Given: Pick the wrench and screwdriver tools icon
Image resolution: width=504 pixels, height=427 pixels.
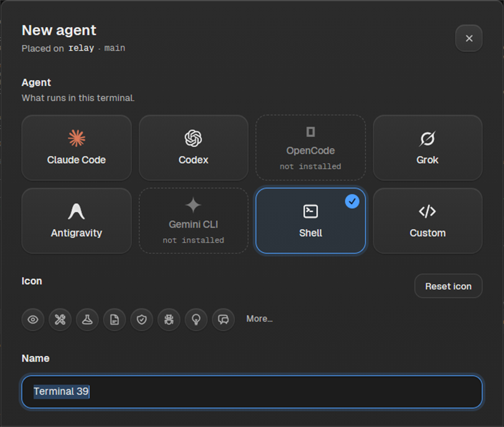Looking at the screenshot, I should tap(60, 319).
